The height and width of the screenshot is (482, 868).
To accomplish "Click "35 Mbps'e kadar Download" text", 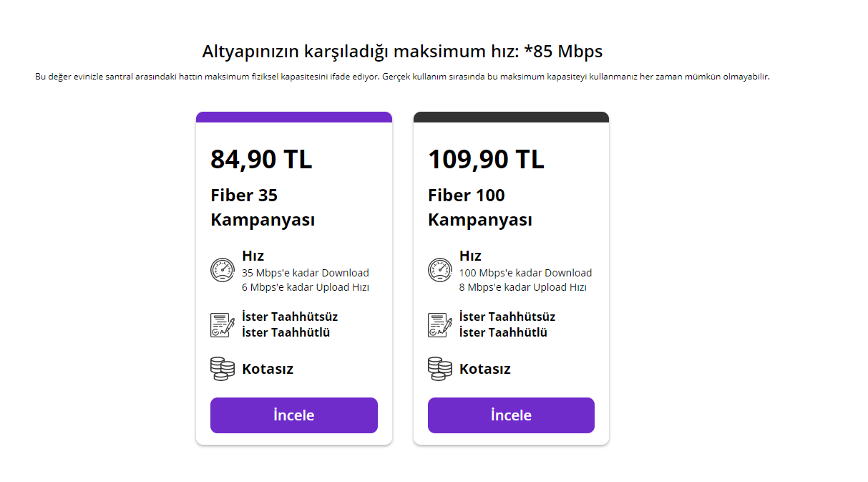I will (306, 273).
